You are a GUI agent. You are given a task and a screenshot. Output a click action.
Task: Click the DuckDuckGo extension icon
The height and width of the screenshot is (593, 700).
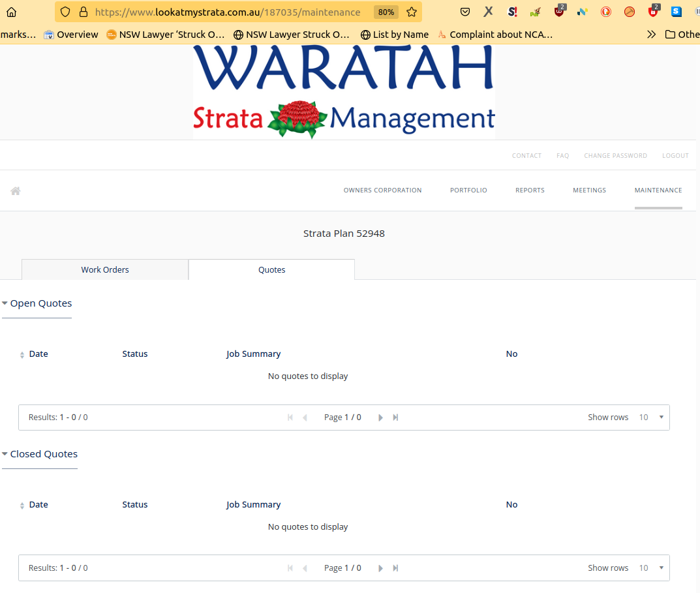click(x=606, y=12)
